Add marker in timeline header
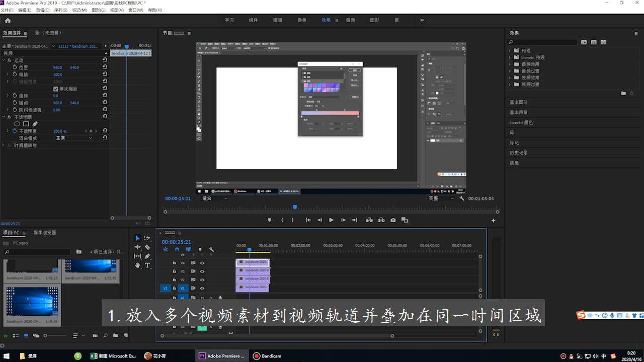The height and width of the screenshot is (362, 644). click(x=200, y=249)
